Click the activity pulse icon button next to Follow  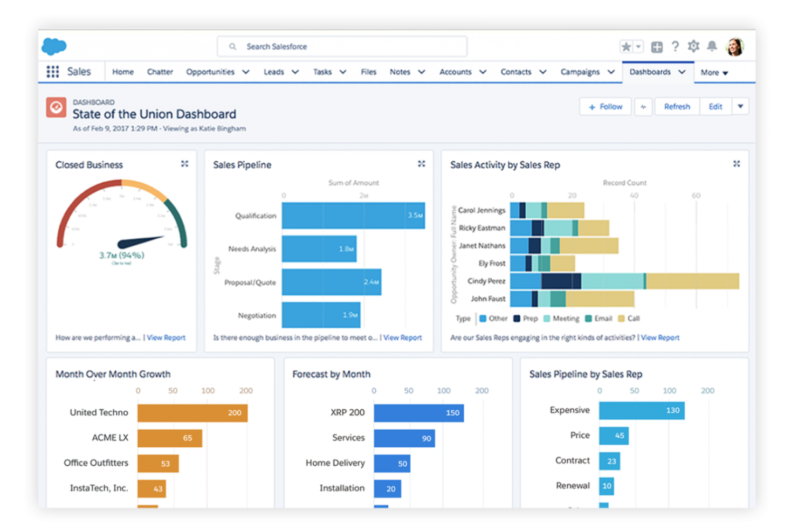coord(643,107)
